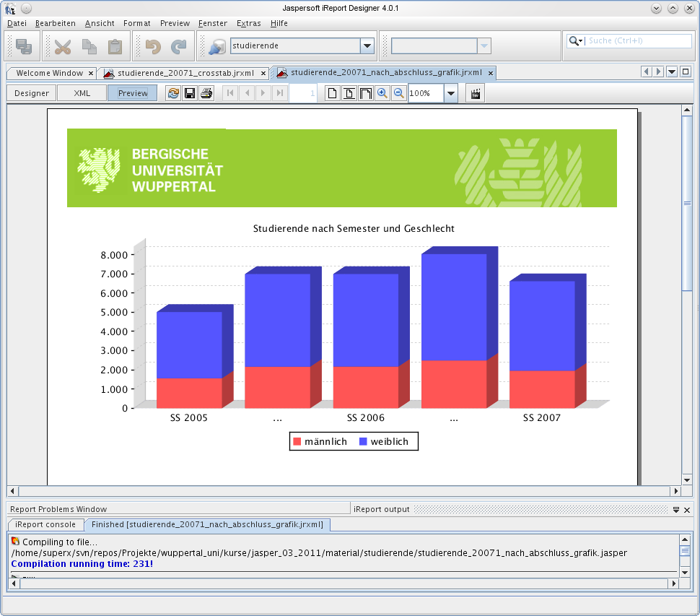Open the Hilfe menu

pyautogui.click(x=279, y=23)
